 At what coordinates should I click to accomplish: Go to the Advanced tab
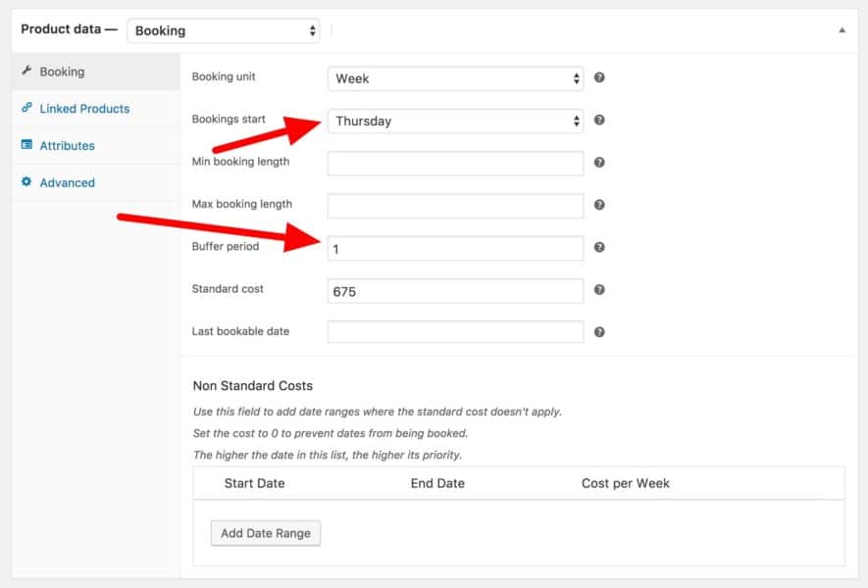67,183
